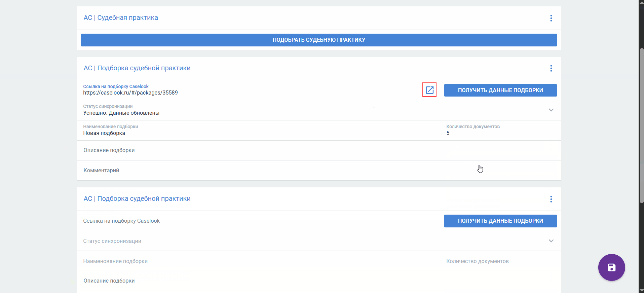Click the scrollbar down arrow
Screen dimensions: 644x293
(641, 290)
